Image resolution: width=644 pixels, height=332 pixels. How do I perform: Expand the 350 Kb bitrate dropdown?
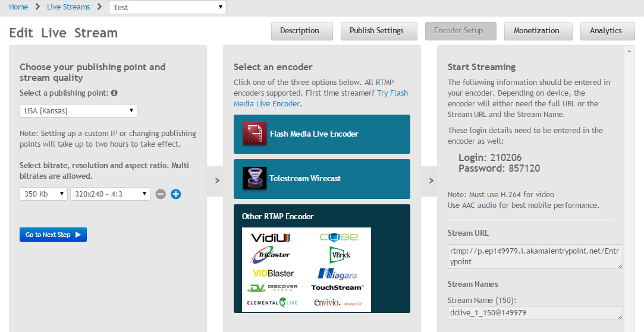(43, 194)
